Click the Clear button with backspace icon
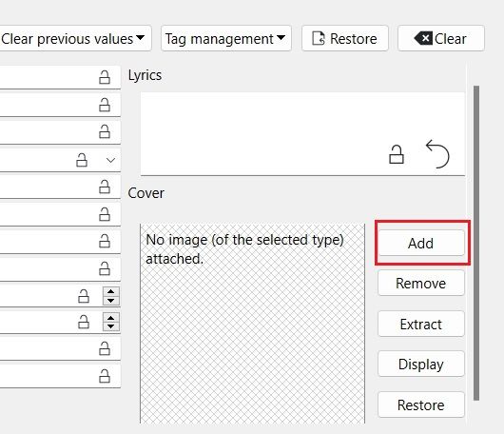The height and width of the screenshot is (434, 504). (x=441, y=39)
